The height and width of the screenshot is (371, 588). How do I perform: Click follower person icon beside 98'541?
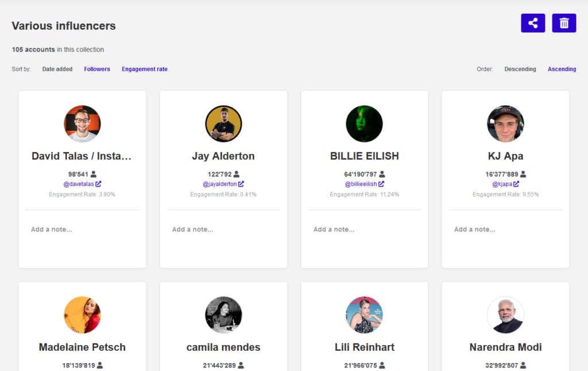point(94,174)
